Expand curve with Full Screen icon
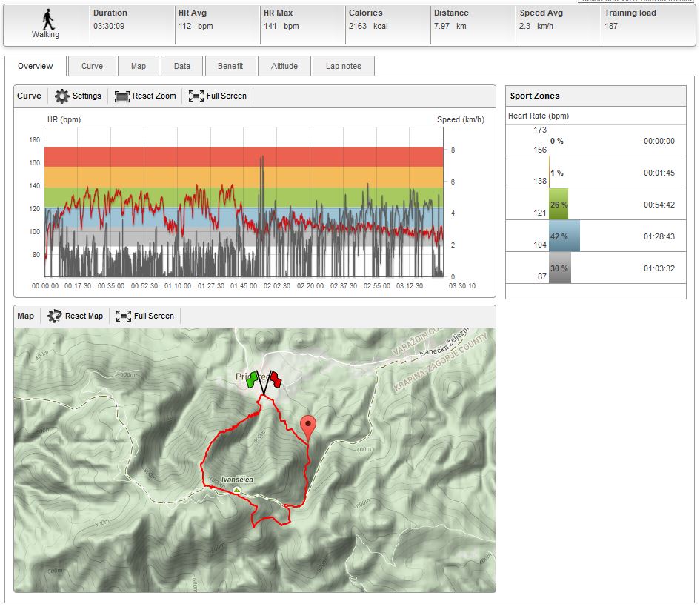Viewport: 700px width, 607px height. pos(196,96)
